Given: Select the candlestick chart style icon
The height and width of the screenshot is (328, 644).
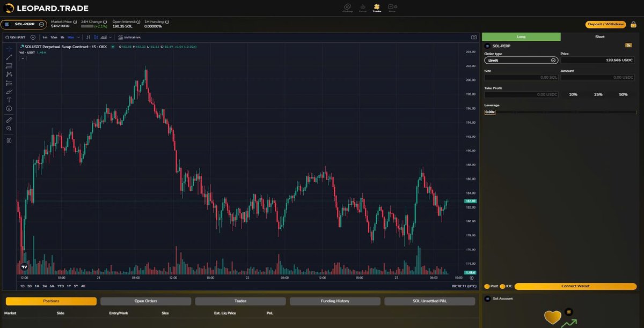Looking at the screenshot, I should pos(96,38).
